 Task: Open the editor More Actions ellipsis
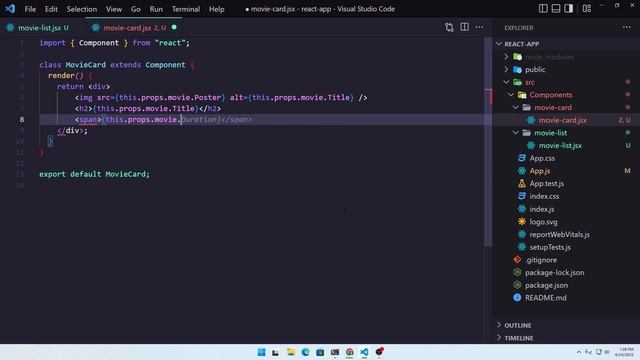click(480, 27)
